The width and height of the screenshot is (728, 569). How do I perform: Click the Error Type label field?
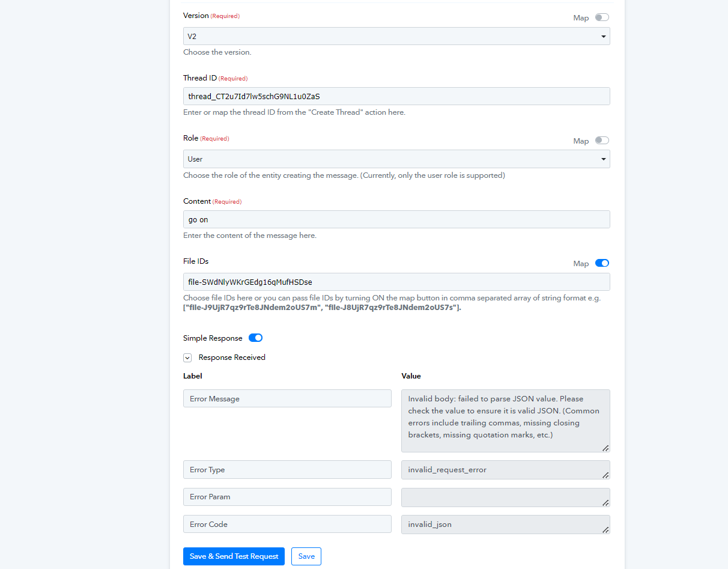[x=287, y=470]
